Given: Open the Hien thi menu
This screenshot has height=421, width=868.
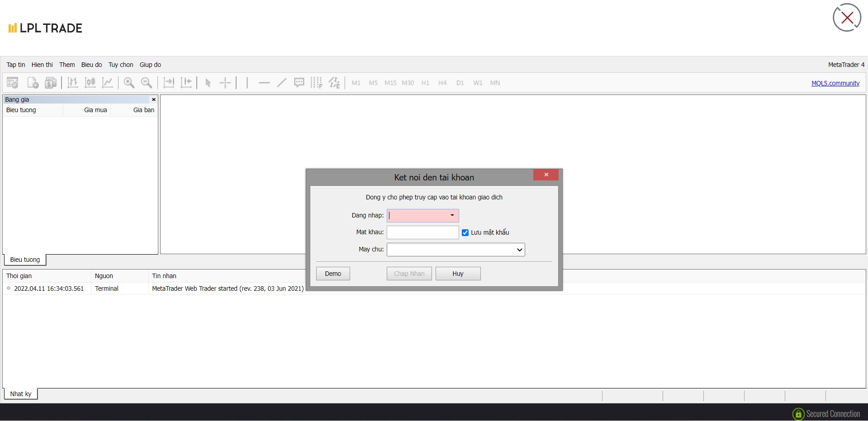Looking at the screenshot, I should click(x=42, y=65).
